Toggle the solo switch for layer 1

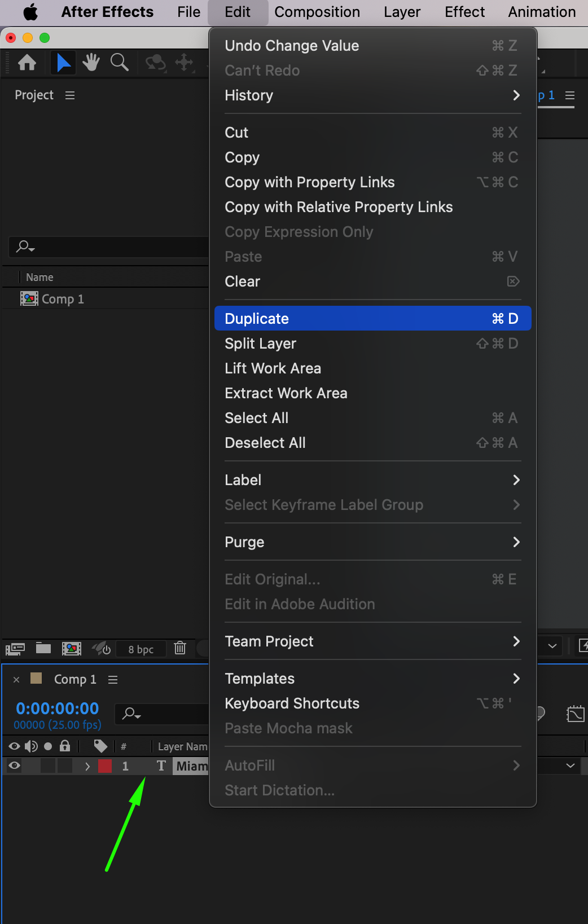(49, 765)
